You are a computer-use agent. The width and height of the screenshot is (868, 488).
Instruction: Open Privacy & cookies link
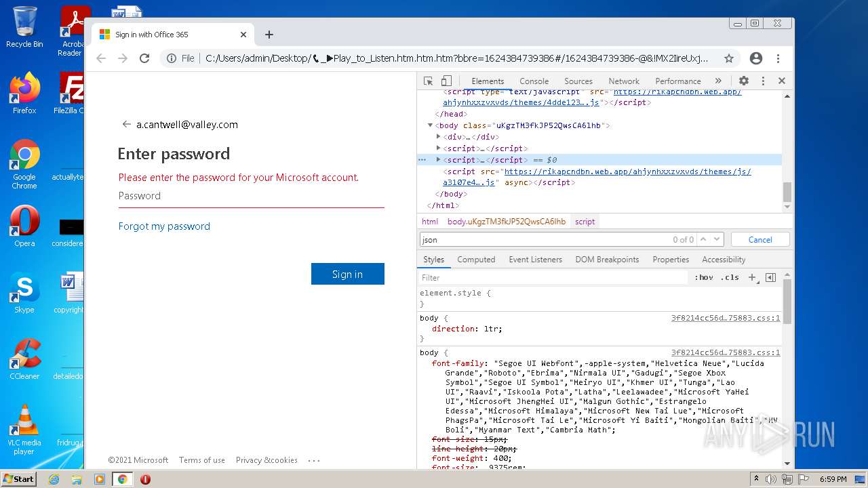coord(267,460)
